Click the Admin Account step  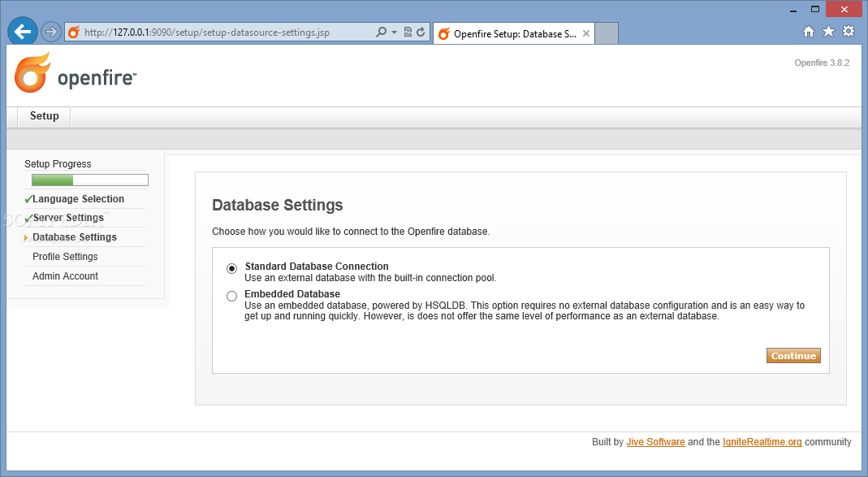(65, 276)
